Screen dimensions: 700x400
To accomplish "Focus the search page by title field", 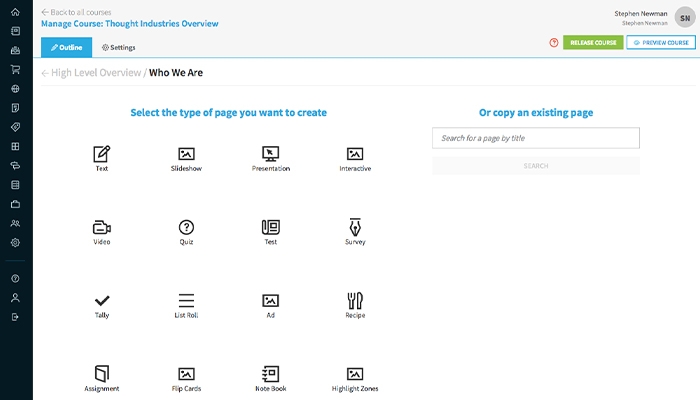I will pyautogui.click(x=536, y=138).
